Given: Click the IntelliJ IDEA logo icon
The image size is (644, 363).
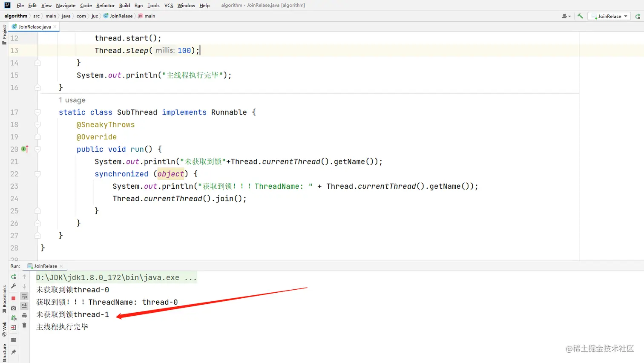Looking at the screenshot, I should point(7,5).
